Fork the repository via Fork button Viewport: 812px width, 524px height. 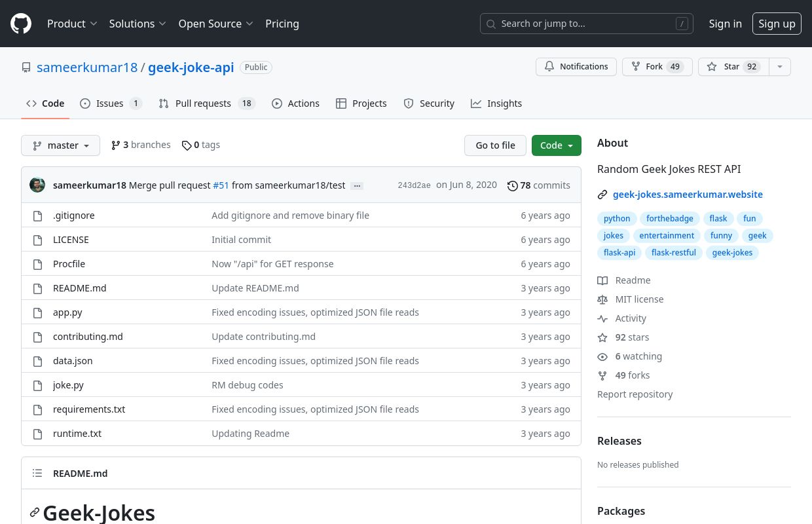pos(657,67)
